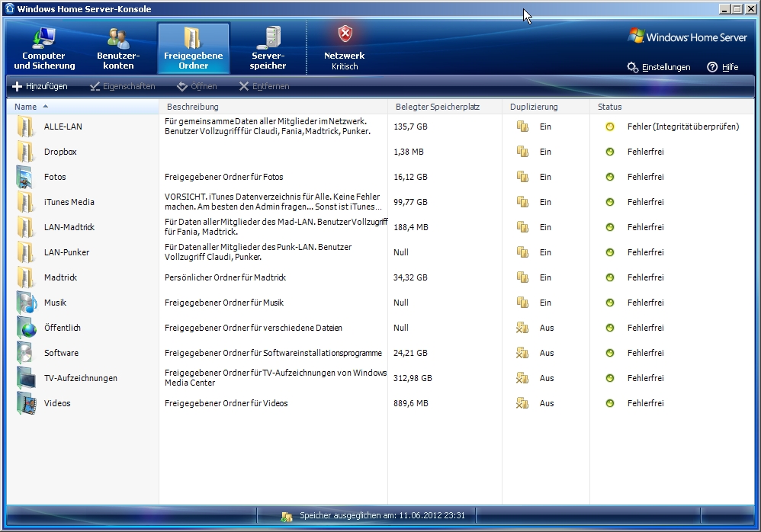This screenshot has width=761, height=532.
Task: Select Musik folder icon
Action: [26, 303]
